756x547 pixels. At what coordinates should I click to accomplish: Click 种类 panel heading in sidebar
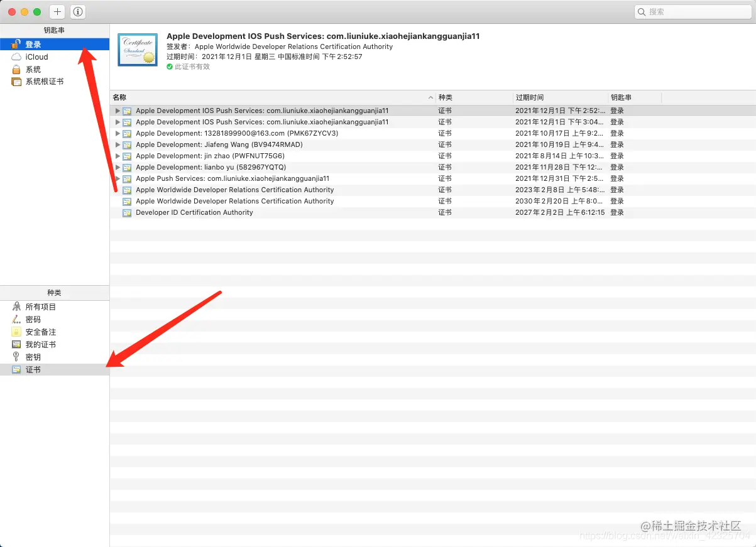click(55, 293)
